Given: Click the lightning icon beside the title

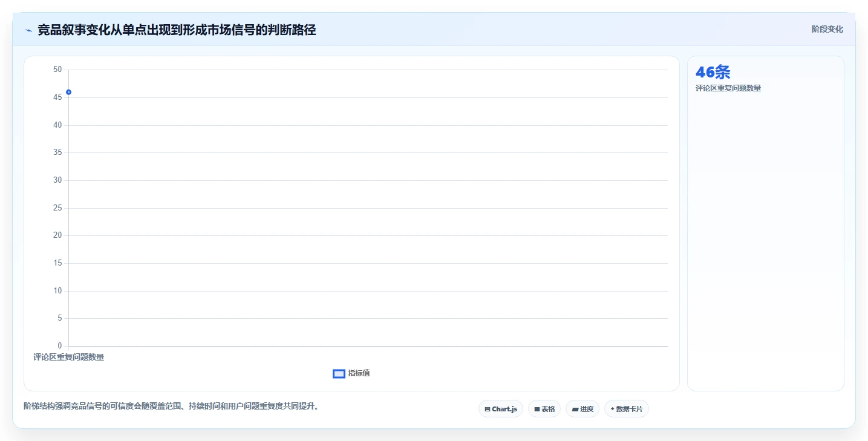Looking at the screenshot, I should [x=28, y=30].
